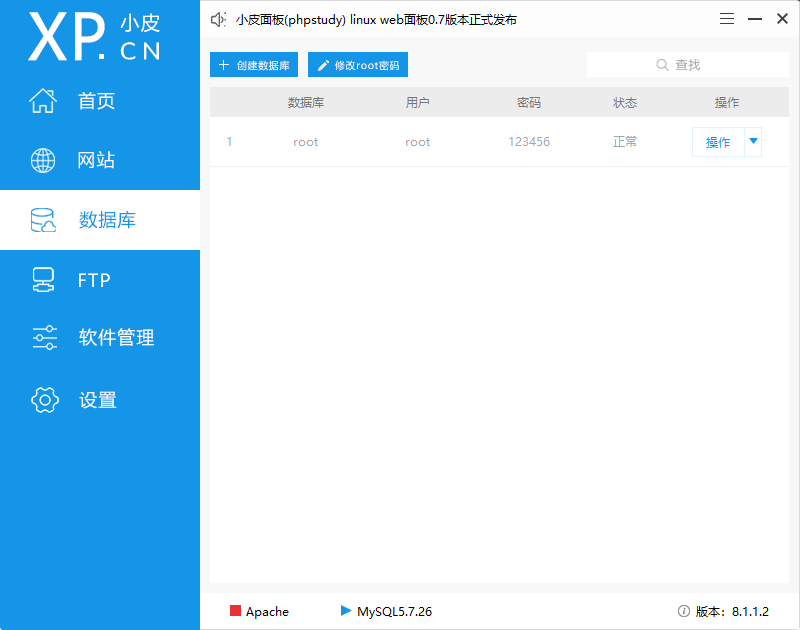Click the database cloud icon
The height and width of the screenshot is (630, 800).
coord(43,220)
